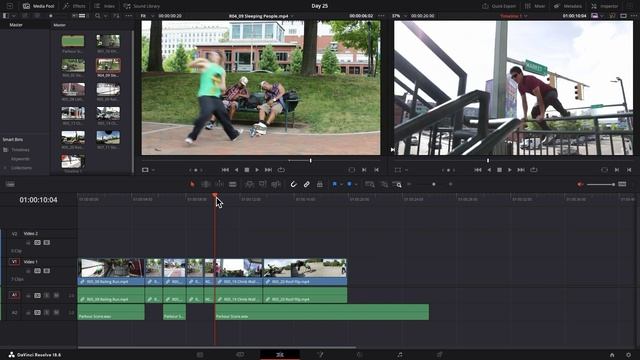This screenshot has height=360, width=640.
Task: Open the Mixer panel
Action: coord(535,6)
